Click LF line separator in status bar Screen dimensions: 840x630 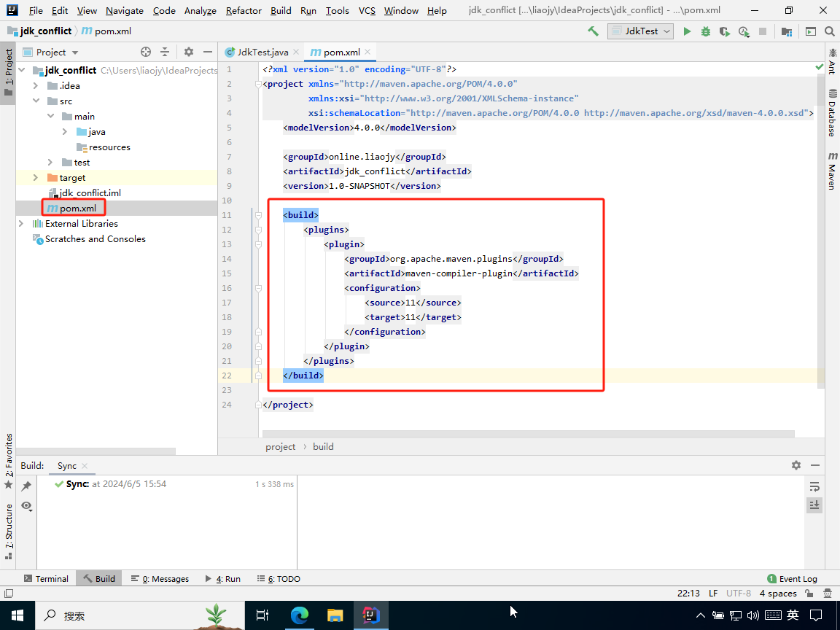pyautogui.click(x=713, y=594)
